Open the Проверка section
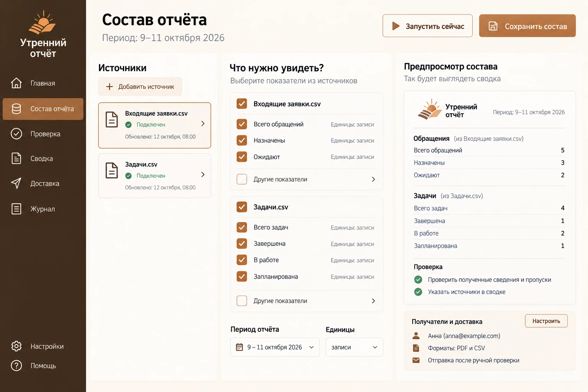 pos(43,134)
